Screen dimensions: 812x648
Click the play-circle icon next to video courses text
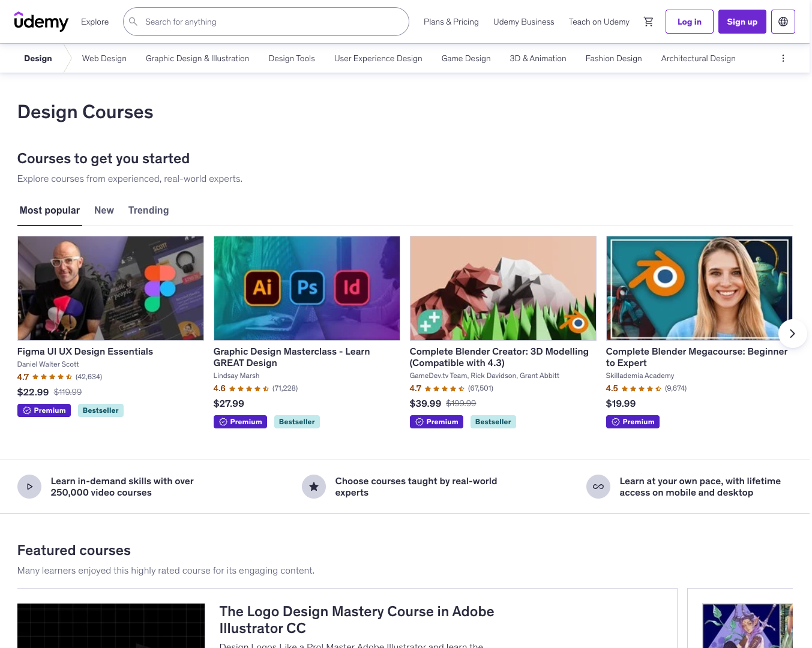29,487
